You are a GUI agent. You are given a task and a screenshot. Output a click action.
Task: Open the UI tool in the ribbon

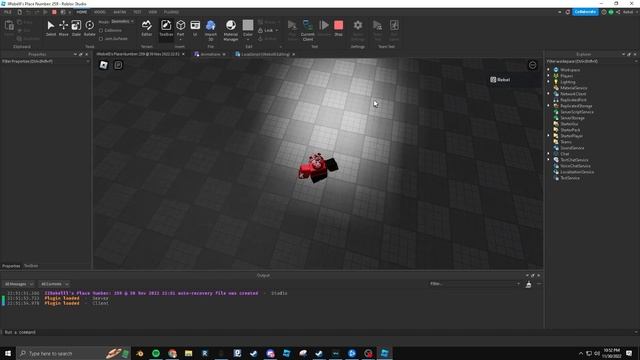click(195, 28)
